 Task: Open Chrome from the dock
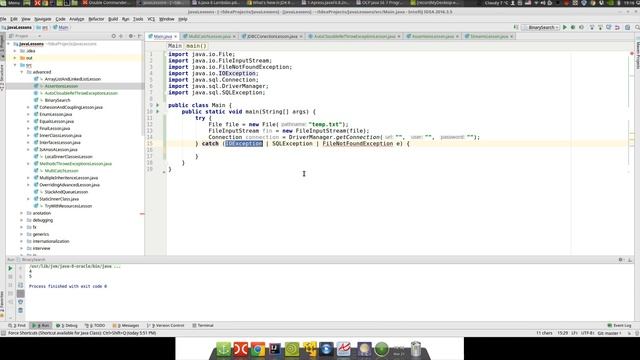click(x=258, y=349)
